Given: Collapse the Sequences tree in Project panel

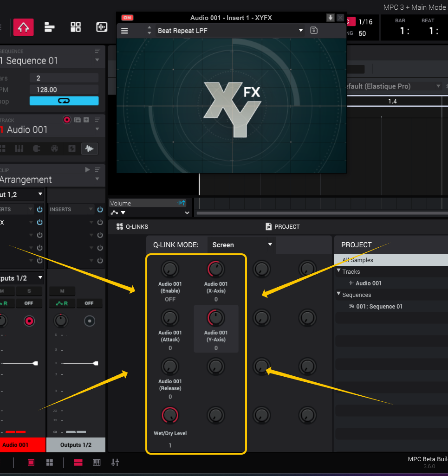Looking at the screenshot, I should pos(338,294).
